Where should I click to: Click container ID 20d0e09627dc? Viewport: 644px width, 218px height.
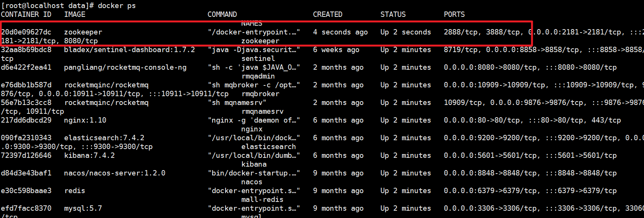(x=26, y=32)
